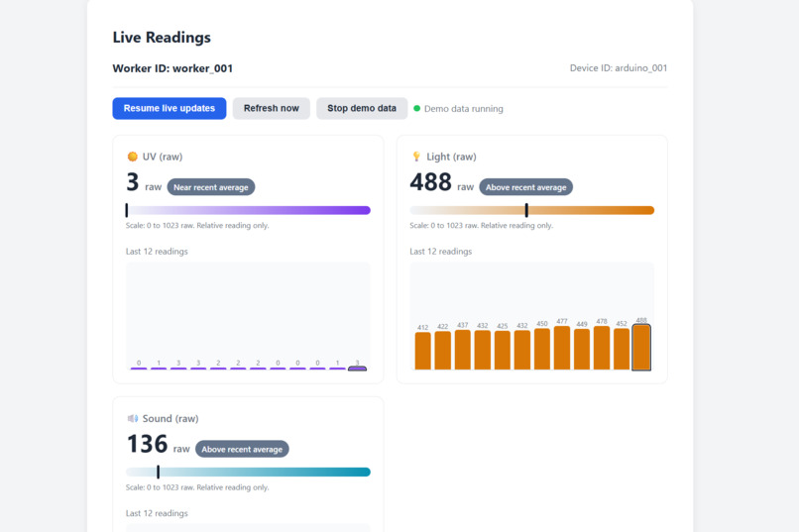This screenshot has height=532, width=799.
Task: Click the UV sun icon
Action: 133,157
